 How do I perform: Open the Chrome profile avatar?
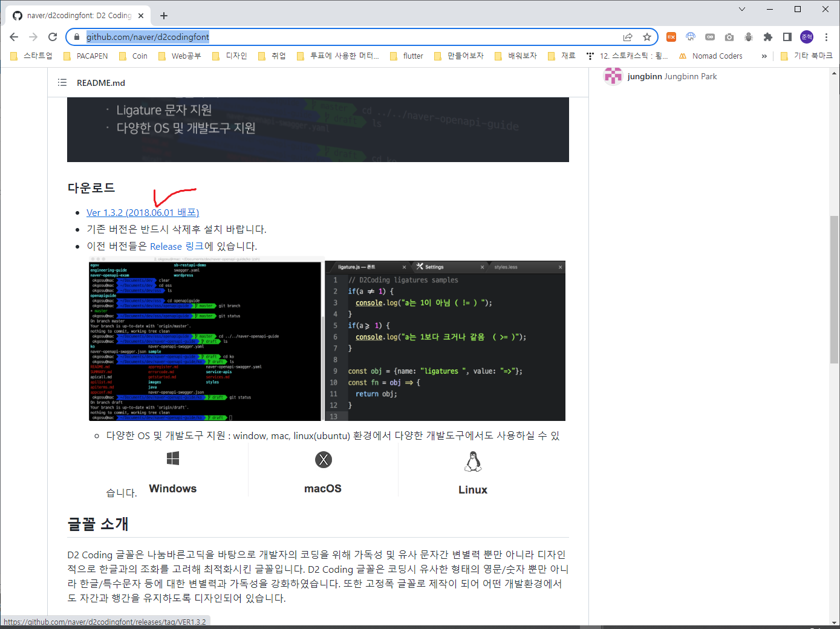coord(807,37)
